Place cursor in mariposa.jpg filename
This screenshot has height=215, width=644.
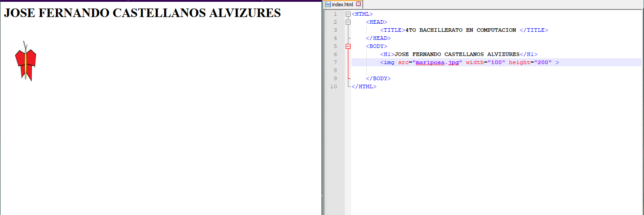[437, 63]
